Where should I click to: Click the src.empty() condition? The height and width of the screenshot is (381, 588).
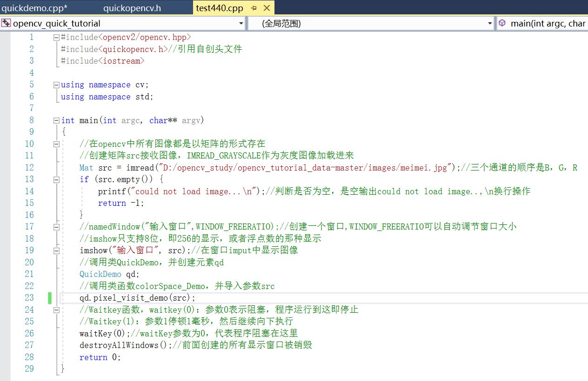coord(124,179)
